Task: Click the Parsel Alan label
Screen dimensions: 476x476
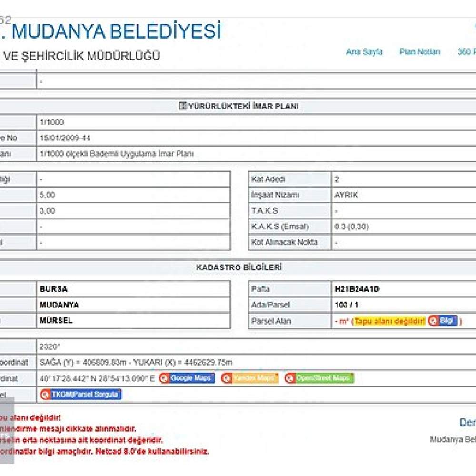Action: click(271, 321)
